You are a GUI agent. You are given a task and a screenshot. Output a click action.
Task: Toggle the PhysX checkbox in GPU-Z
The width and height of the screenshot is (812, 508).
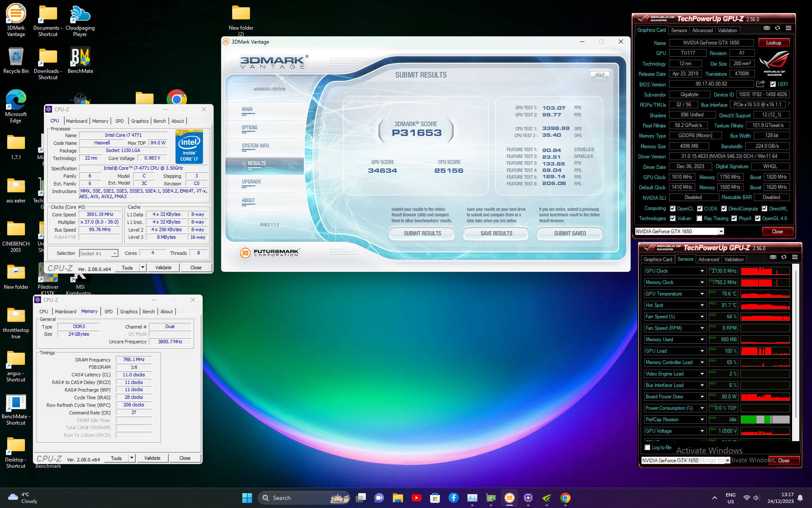coord(734,218)
